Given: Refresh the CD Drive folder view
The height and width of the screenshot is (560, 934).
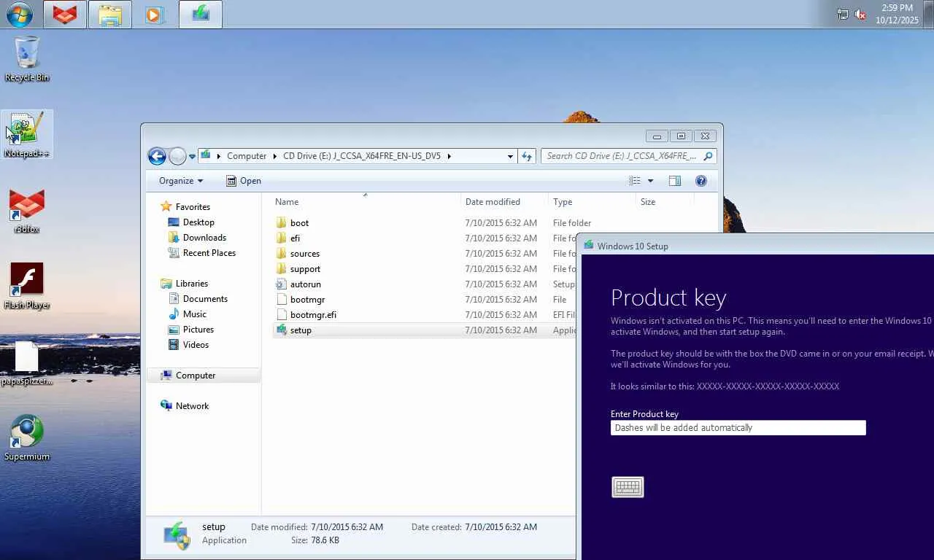Looking at the screenshot, I should click(527, 156).
